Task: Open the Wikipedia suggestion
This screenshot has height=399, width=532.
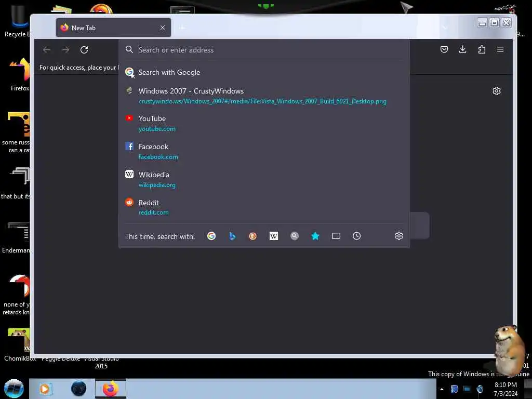Action: 264,179
